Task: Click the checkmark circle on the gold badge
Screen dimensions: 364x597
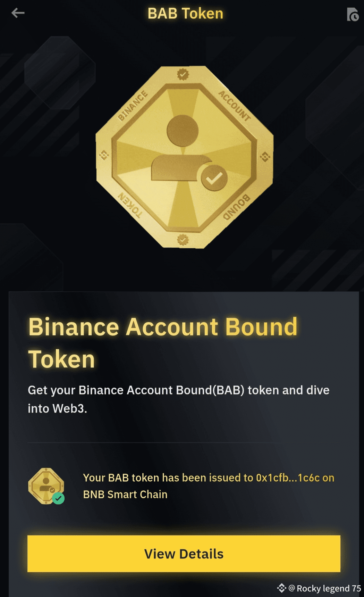Action: click(x=214, y=178)
